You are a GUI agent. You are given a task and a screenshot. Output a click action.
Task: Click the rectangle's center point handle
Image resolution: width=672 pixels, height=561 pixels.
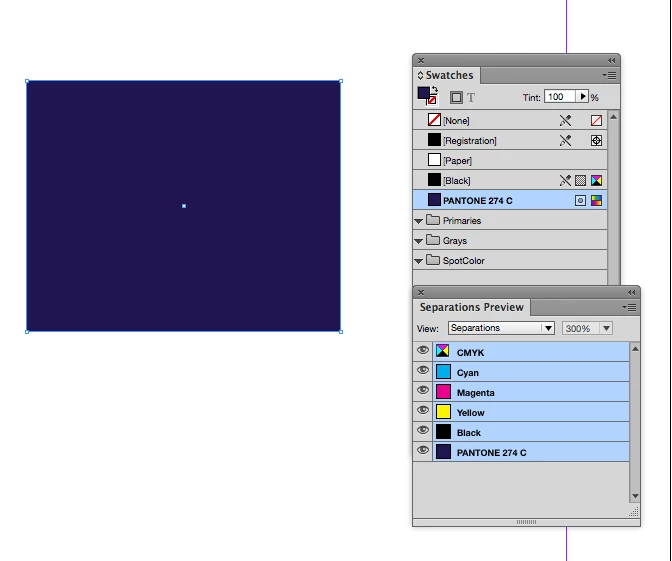(x=184, y=206)
